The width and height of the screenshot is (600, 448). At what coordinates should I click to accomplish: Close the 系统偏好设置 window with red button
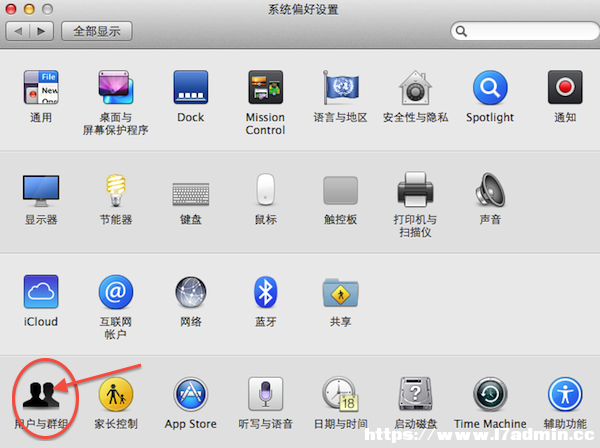pos(11,9)
